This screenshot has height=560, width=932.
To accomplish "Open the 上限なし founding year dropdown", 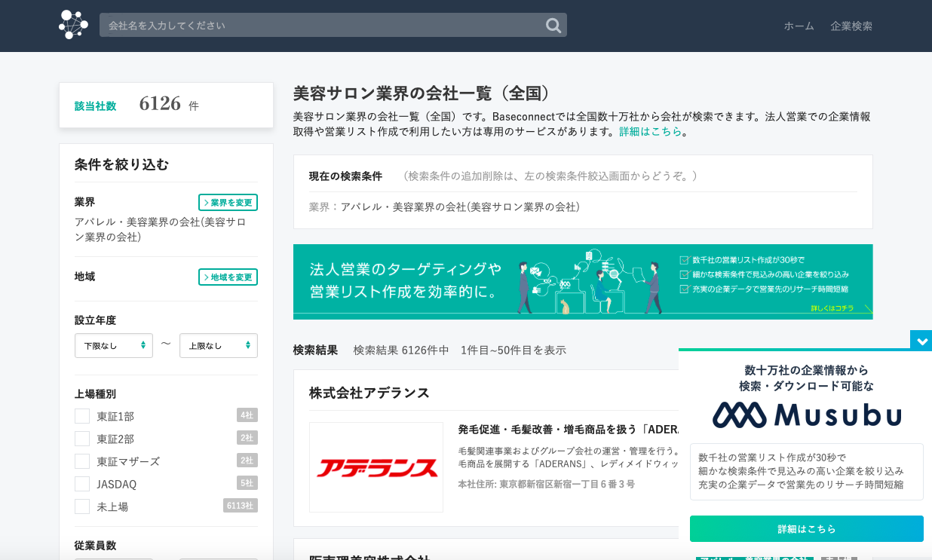I will pos(219,345).
